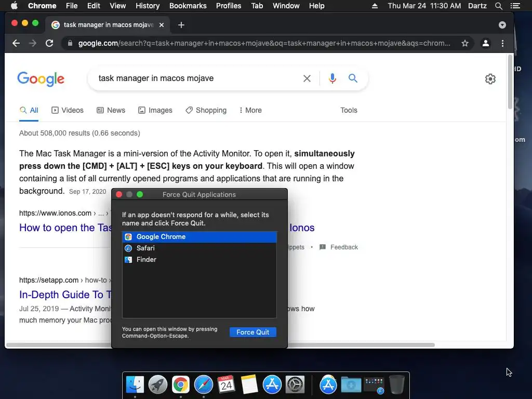The image size is (532, 399).
Task: Switch to the News results tab
Action: (111, 110)
